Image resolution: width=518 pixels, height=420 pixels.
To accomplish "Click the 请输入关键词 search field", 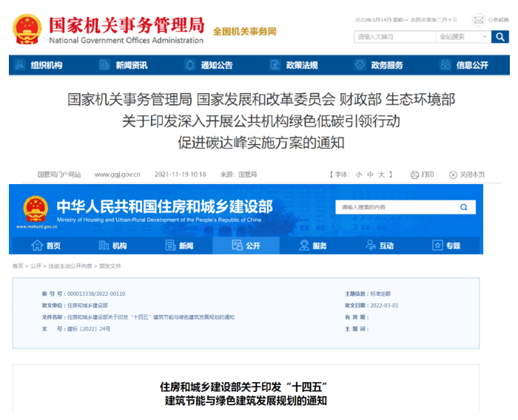I will point(395,37).
